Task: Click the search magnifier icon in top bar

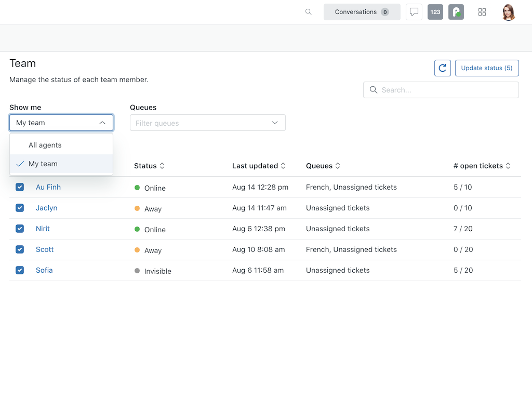Action: pos(309,12)
